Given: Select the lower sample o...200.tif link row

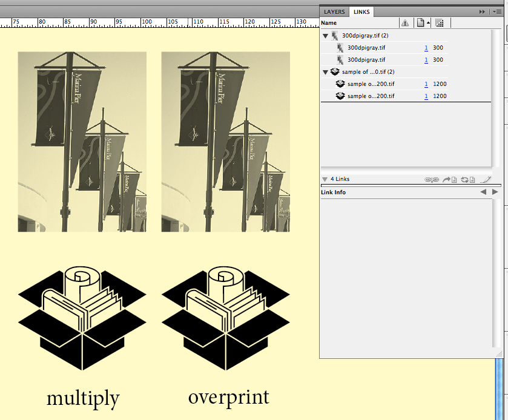Looking at the screenshot, I should pos(384,96).
